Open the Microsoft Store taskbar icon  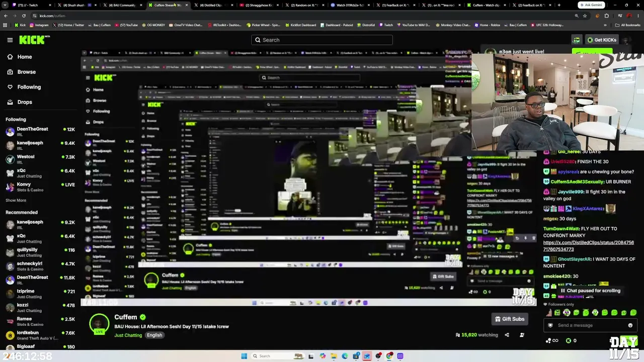point(356,356)
